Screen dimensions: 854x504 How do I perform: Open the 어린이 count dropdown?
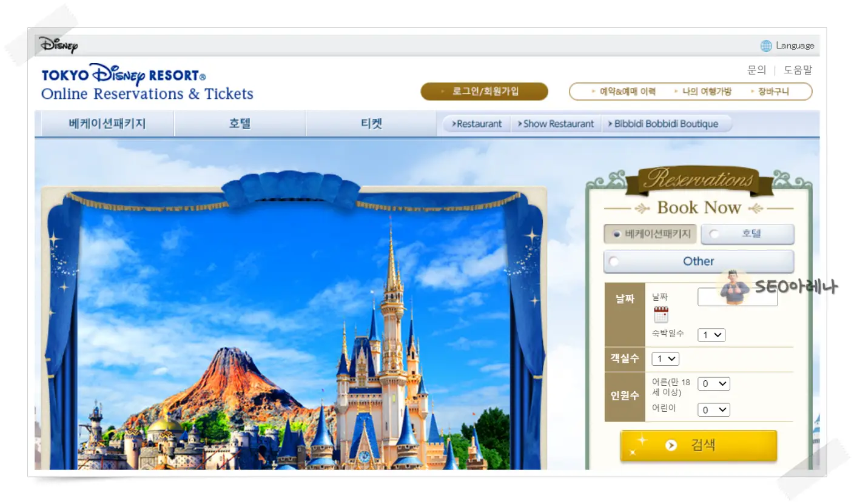pos(714,410)
